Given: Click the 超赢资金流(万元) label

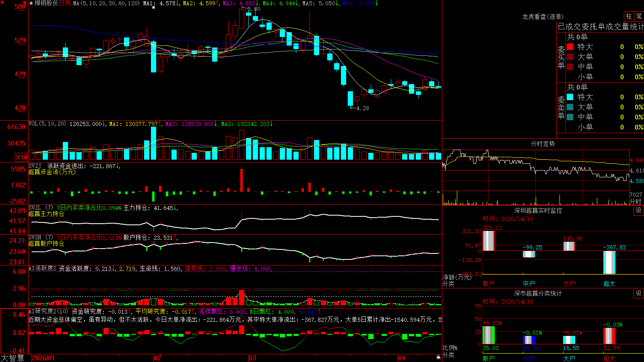Looking at the screenshot, I should pyautogui.click(x=52, y=172).
